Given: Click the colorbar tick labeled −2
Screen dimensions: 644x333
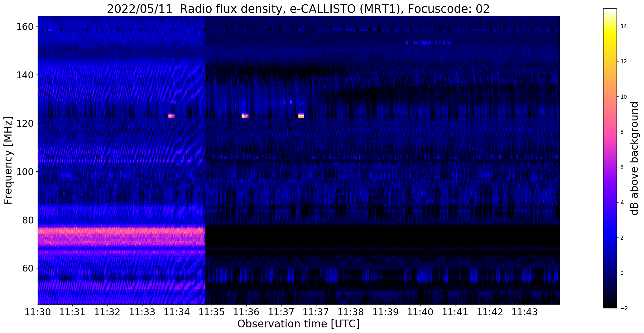Looking at the screenshot, I should (x=624, y=308).
